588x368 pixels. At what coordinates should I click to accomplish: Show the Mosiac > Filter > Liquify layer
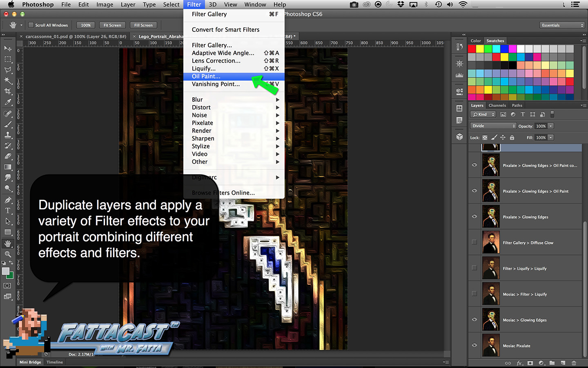474,294
